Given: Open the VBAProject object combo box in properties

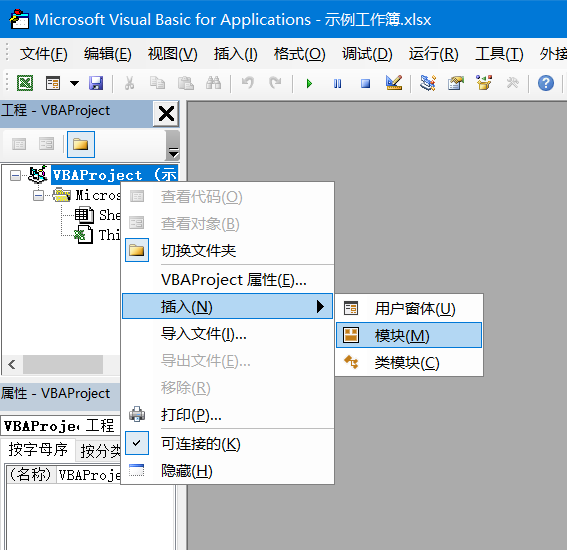Looking at the screenshot, I should click(61, 426).
